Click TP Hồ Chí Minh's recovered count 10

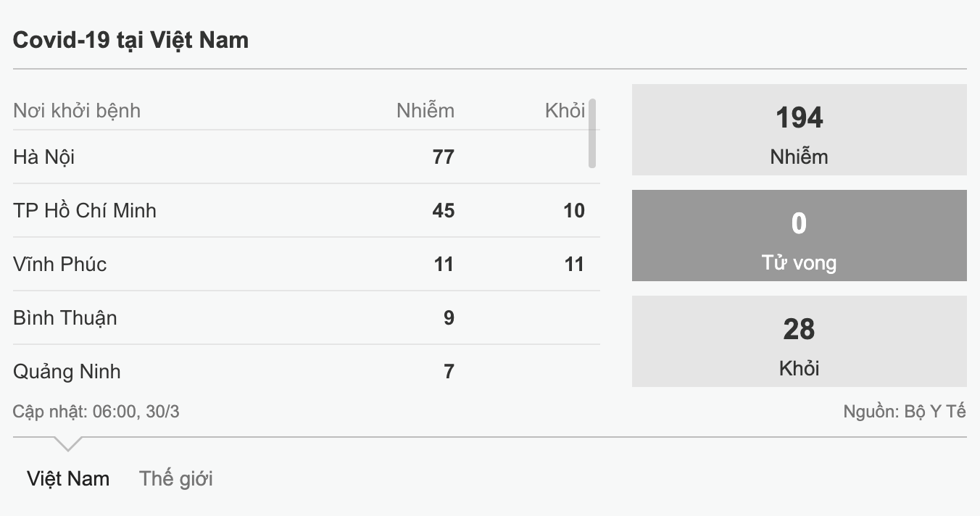click(x=573, y=210)
